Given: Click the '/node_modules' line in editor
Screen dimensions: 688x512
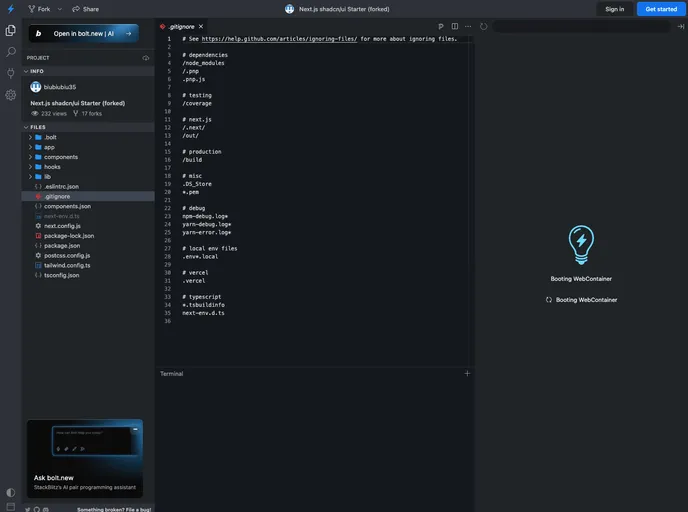Looking at the screenshot, I should 203,63.
